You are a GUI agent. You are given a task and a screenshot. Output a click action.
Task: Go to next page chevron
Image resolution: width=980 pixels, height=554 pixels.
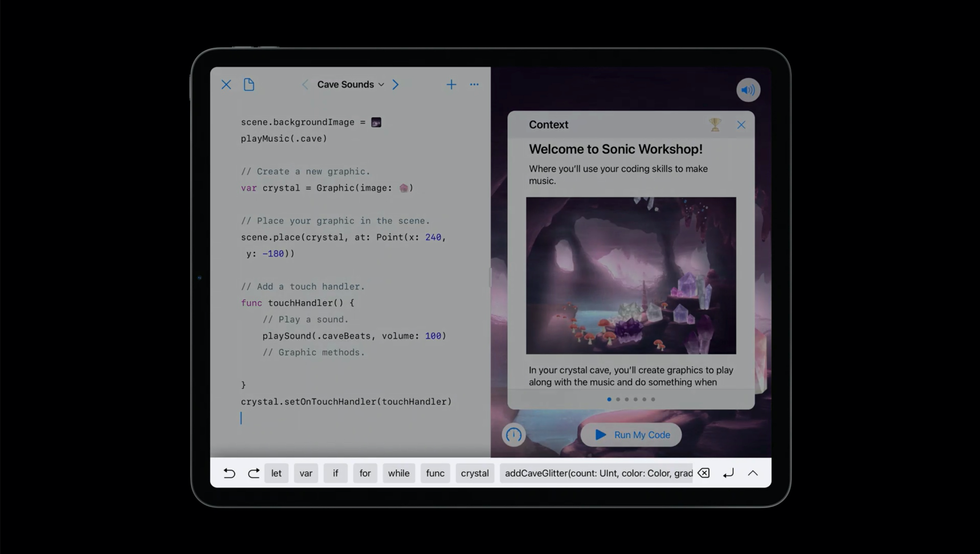[396, 84]
